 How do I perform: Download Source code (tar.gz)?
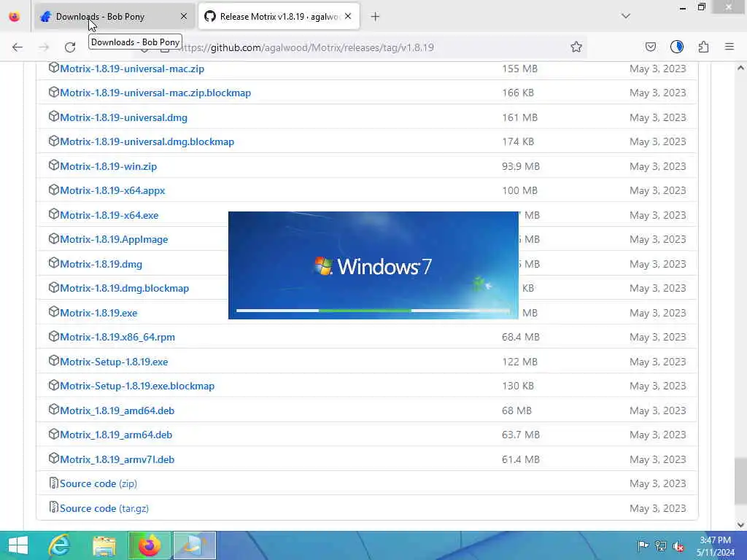(104, 508)
